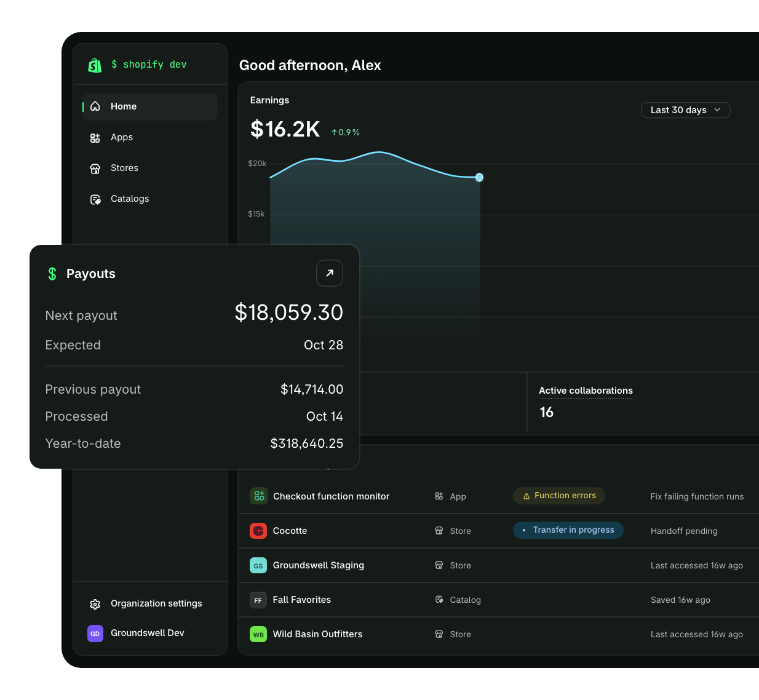Click the Payouts card title
The height and width of the screenshot is (700, 759).
[90, 274]
